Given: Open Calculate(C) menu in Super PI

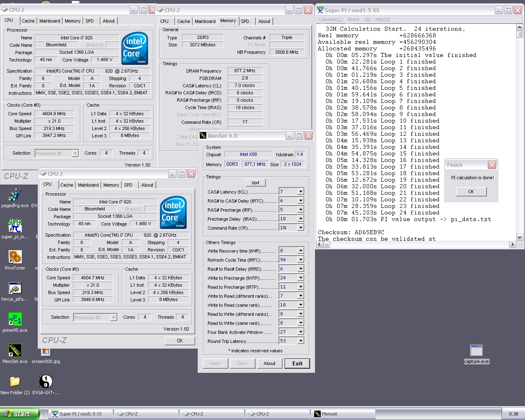Looking at the screenshot, I should pyautogui.click(x=330, y=19).
